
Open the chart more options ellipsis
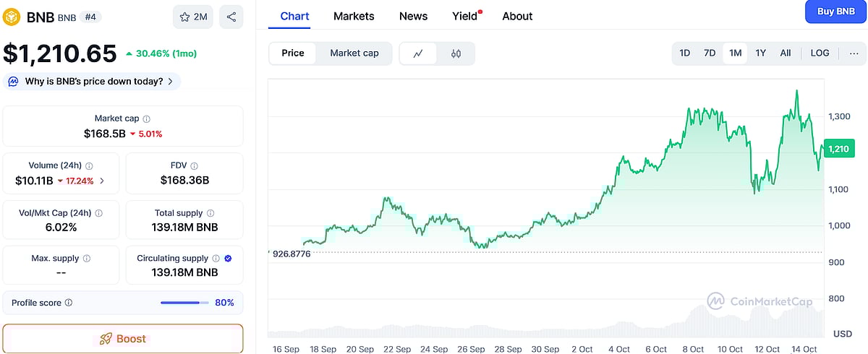pyautogui.click(x=854, y=53)
